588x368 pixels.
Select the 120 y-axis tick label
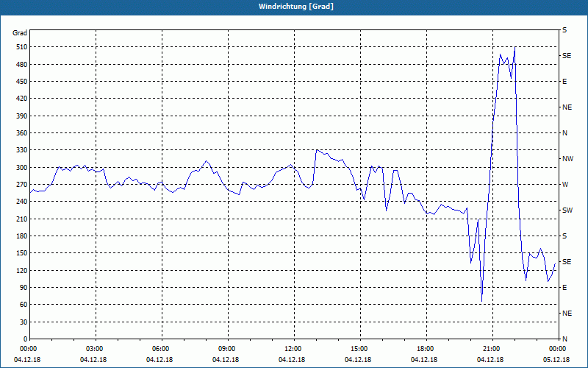(x=23, y=270)
